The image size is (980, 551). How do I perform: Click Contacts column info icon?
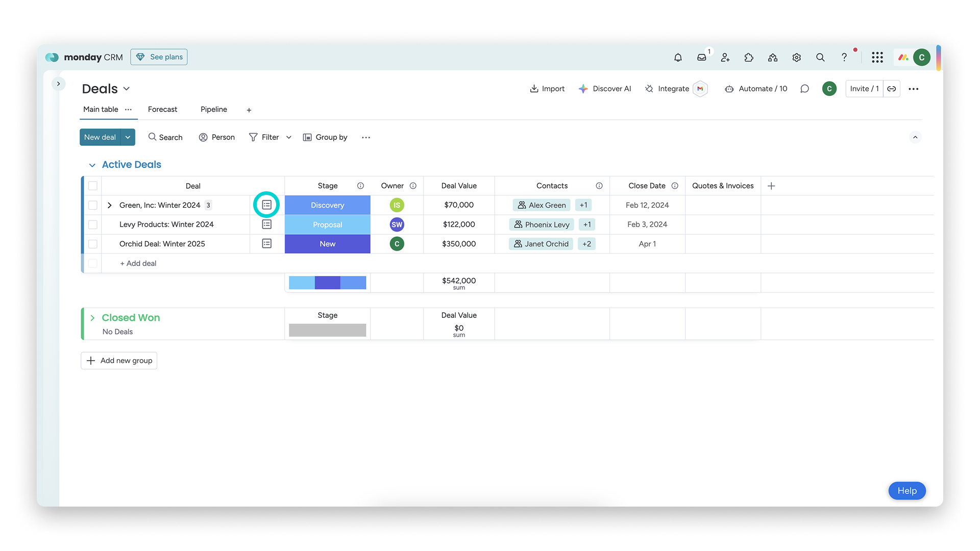point(599,186)
